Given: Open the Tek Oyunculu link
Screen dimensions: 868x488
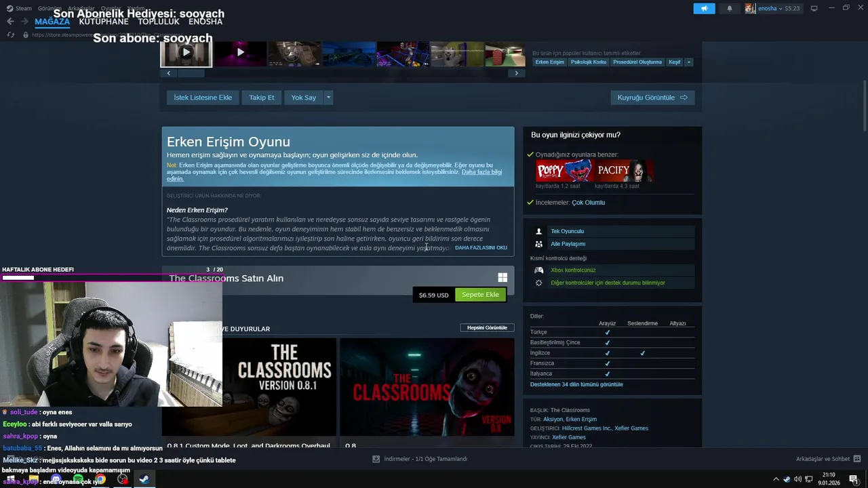Looking at the screenshot, I should point(567,231).
